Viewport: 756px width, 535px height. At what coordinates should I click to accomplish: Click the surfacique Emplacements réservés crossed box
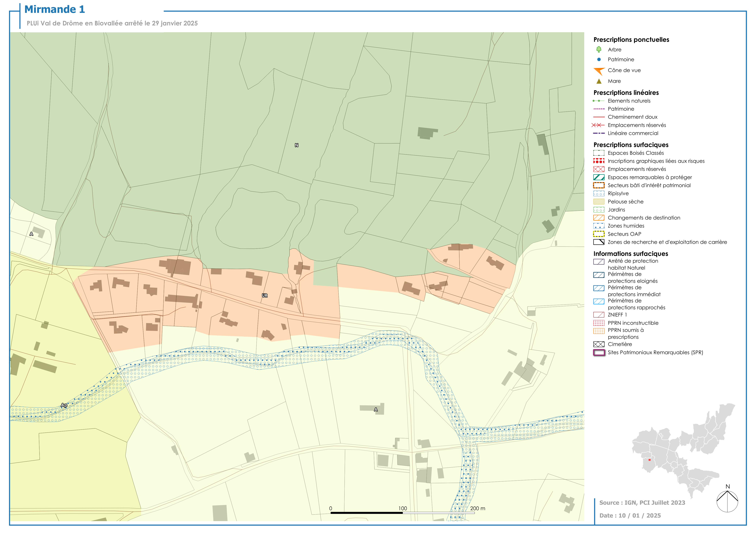(x=599, y=169)
